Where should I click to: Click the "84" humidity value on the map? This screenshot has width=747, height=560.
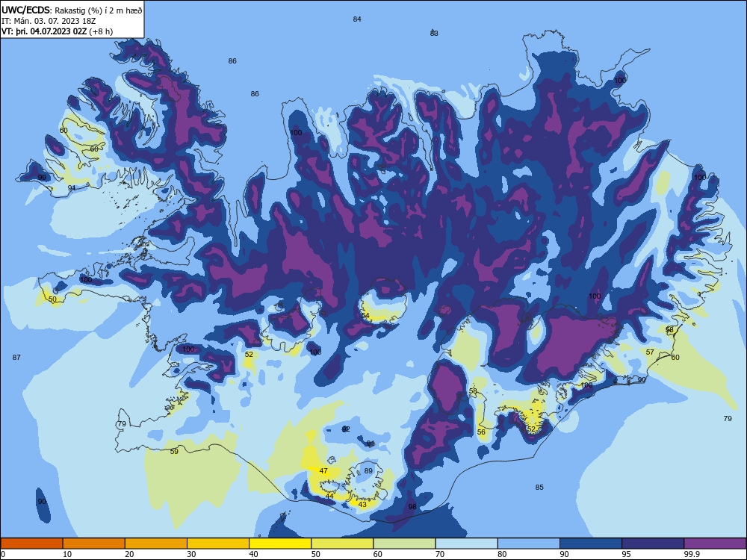pyautogui.click(x=357, y=19)
